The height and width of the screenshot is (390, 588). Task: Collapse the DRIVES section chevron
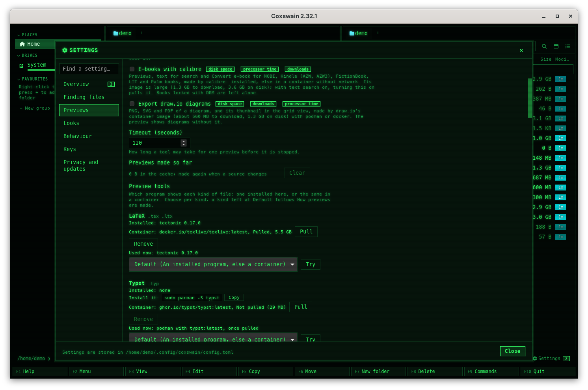click(19, 56)
